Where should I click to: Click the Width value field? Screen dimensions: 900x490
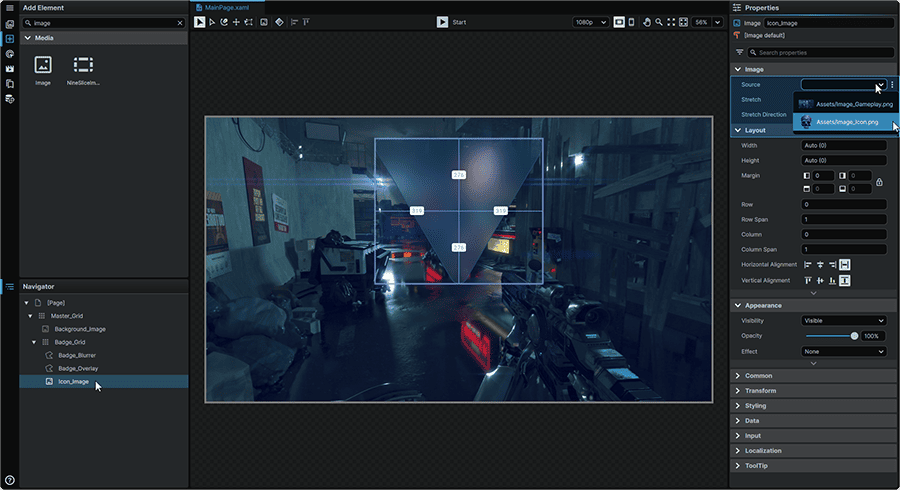pos(844,145)
